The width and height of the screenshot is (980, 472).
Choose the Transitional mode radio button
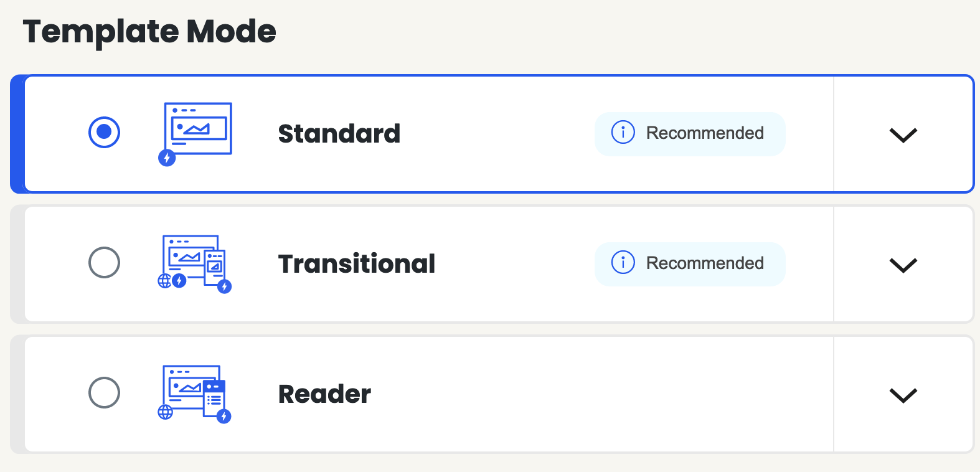[104, 262]
